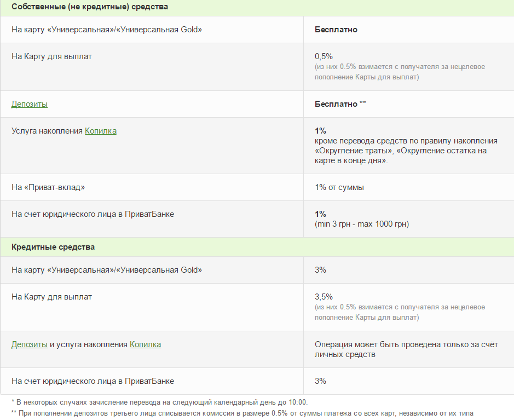Click Операция может быть проведена text
Viewport: 514px width, 420px height.
coord(406,344)
